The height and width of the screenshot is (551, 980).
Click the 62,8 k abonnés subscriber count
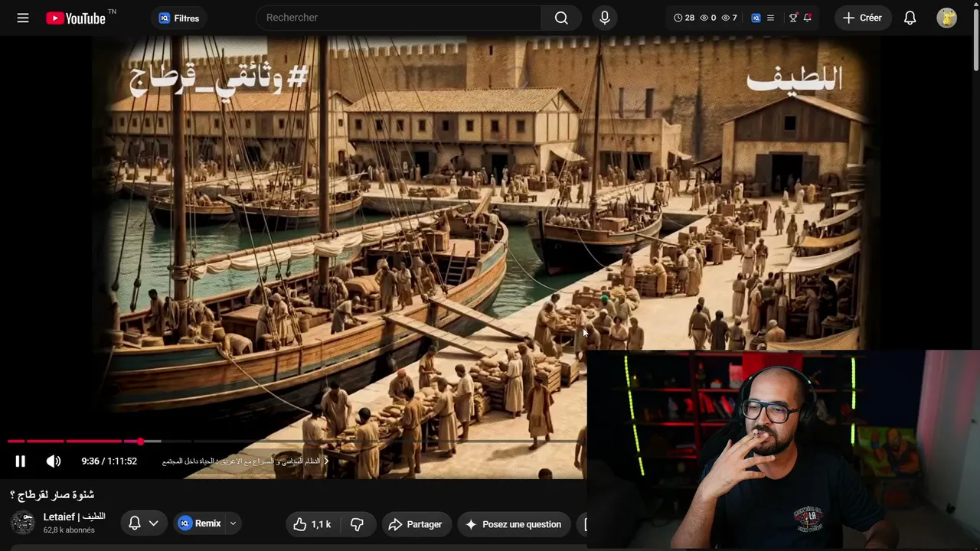[x=69, y=530]
